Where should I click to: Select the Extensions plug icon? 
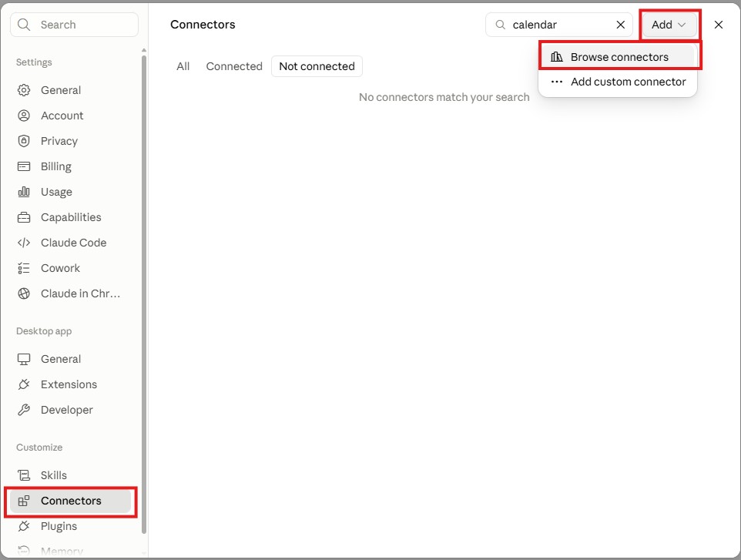pyautogui.click(x=24, y=384)
